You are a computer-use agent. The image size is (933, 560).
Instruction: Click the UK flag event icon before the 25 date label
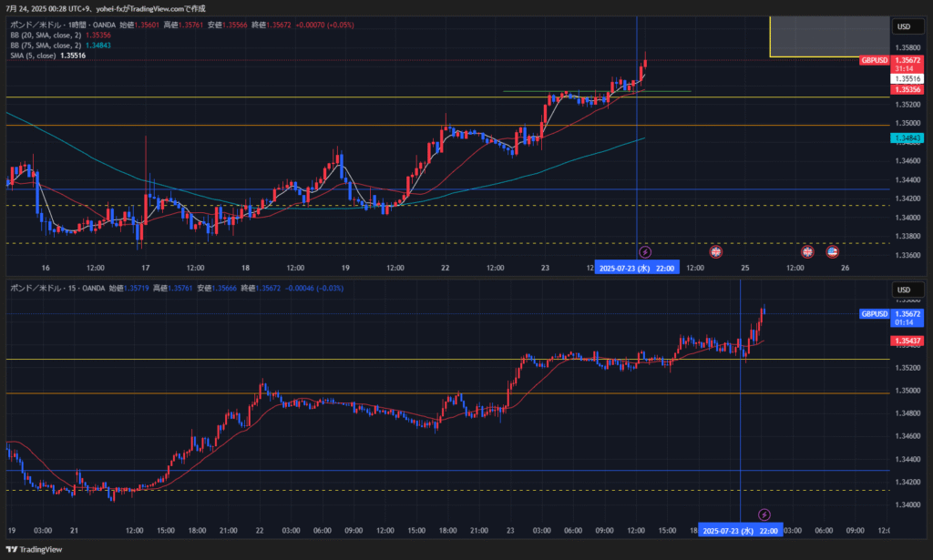[x=715, y=251]
